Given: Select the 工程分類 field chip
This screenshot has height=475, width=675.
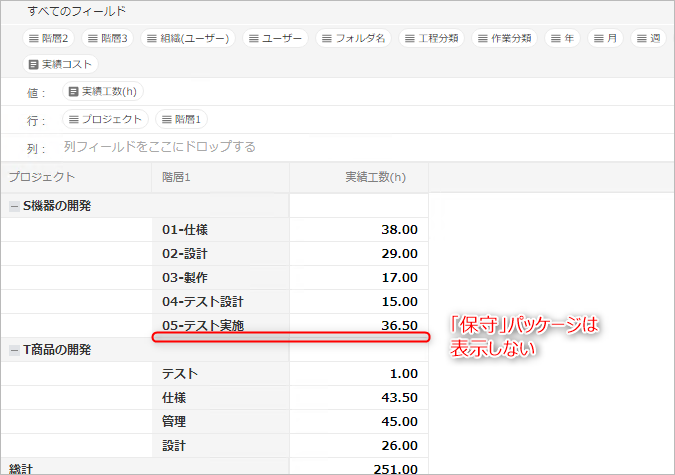Looking at the screenshot, I should [433, 39].
